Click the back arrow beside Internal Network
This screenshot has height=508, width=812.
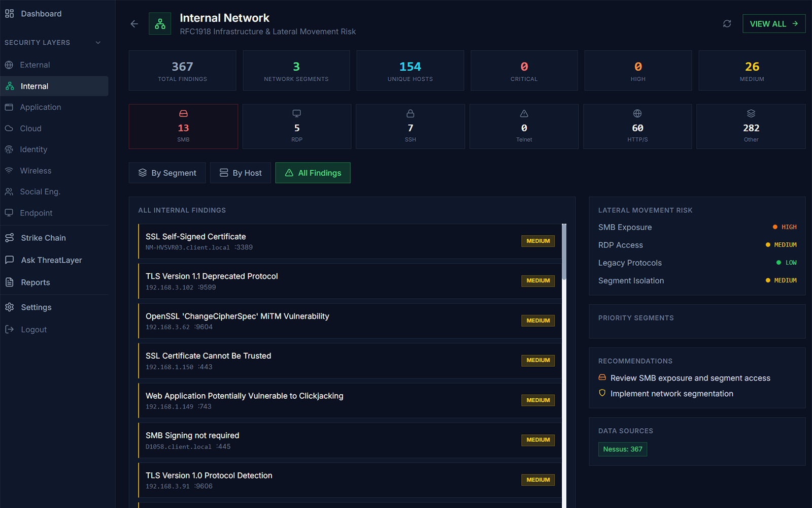(133, 23)
